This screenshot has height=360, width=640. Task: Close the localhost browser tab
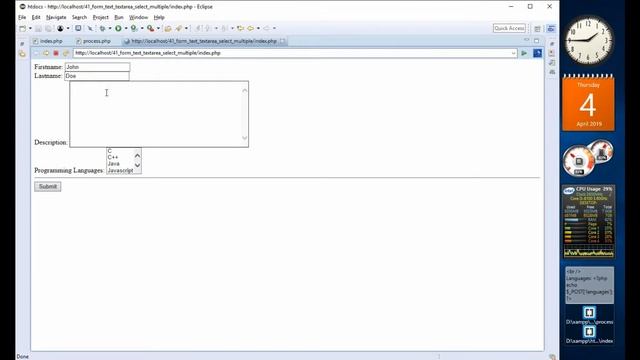click(x=282, y=41)
